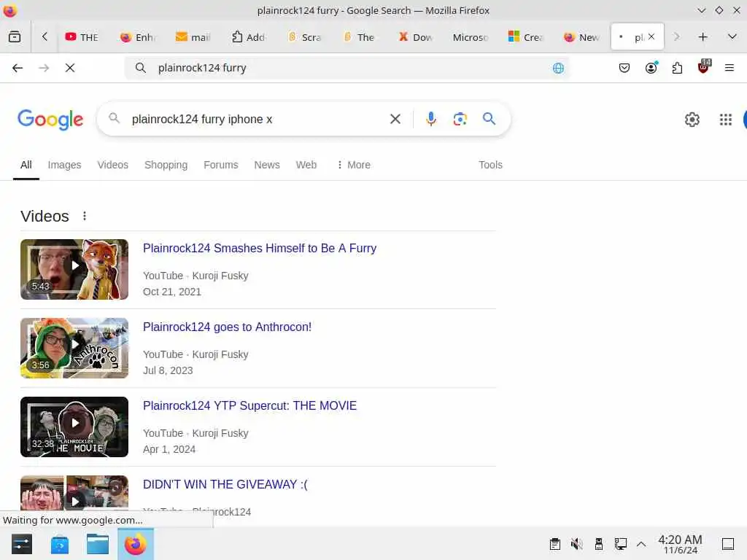Open the Google apps grid
747x560 pixels.
point(726,120)
